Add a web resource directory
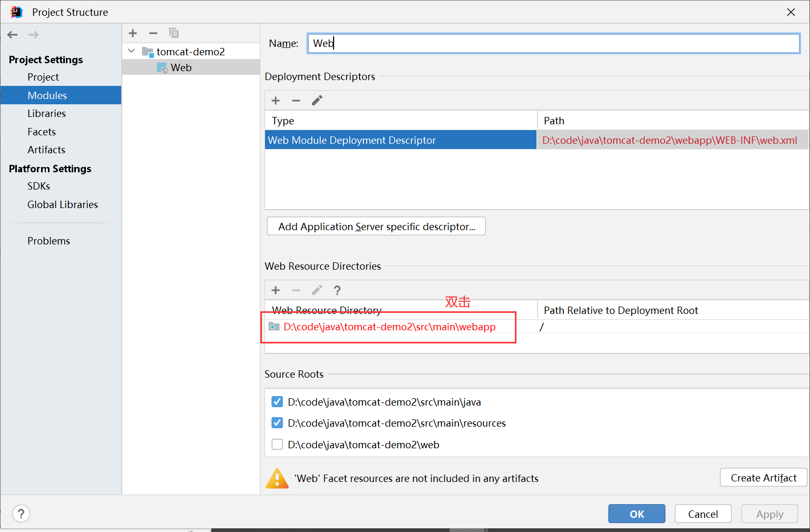This screenshot has width=810, height=532. tap(276, 290)
